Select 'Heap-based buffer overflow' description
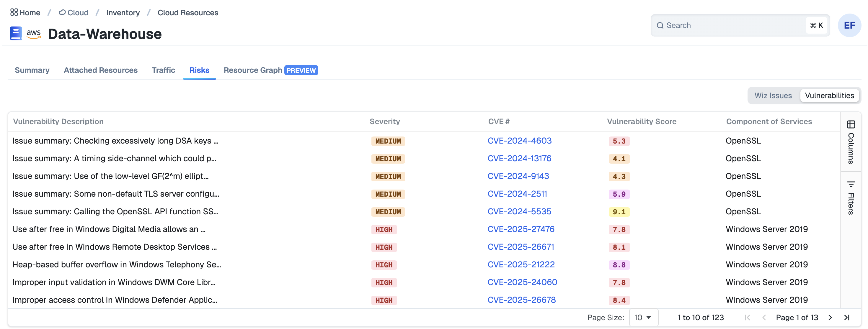Image resolution: width=868 pixels, height=329 pixels. [x=117, y=264]
